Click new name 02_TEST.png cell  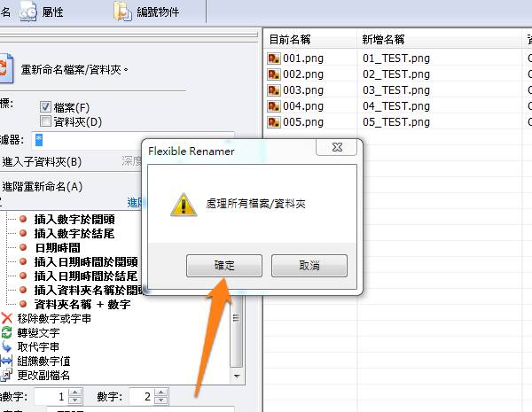click(x=396, y=74)
